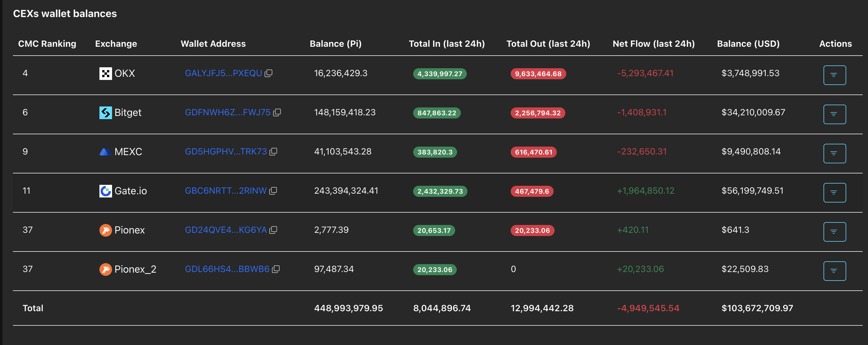
Task: Copy the Pionex_2 wallet address
Action: (x=276, y=269)
